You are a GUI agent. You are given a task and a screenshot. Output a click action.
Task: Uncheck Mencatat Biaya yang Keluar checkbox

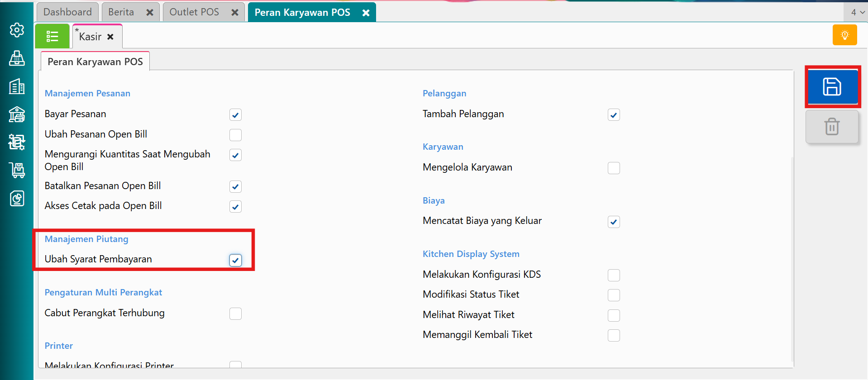[614, 222]
